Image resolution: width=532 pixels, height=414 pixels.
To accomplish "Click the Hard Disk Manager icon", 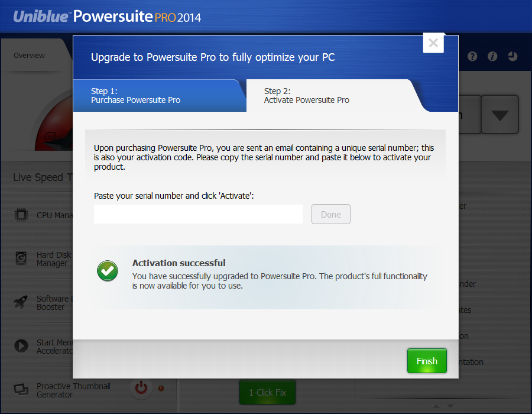I will [21, 258].
